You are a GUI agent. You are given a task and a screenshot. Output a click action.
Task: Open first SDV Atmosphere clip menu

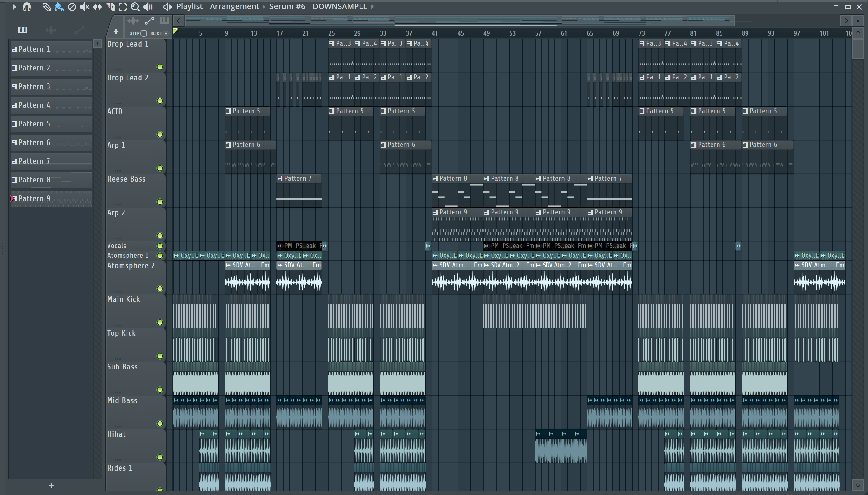[228, 265]
